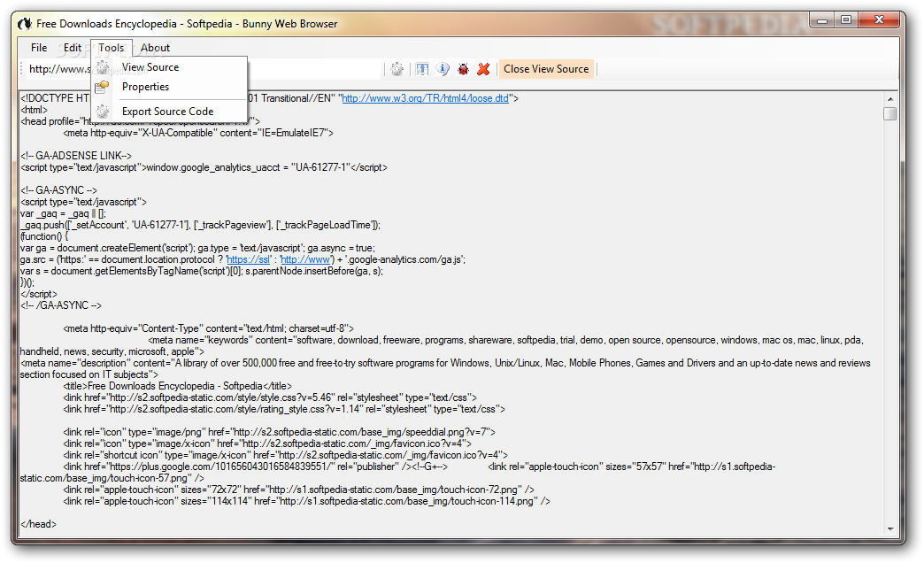Click the title tag line in source
This screenshot has height=563, width=924.
177,386
